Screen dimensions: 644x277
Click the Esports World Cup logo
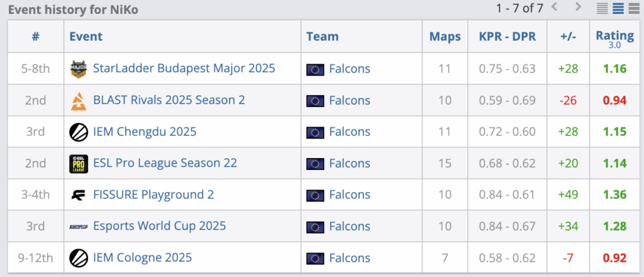pyautogui.click(x=79, y=226)
